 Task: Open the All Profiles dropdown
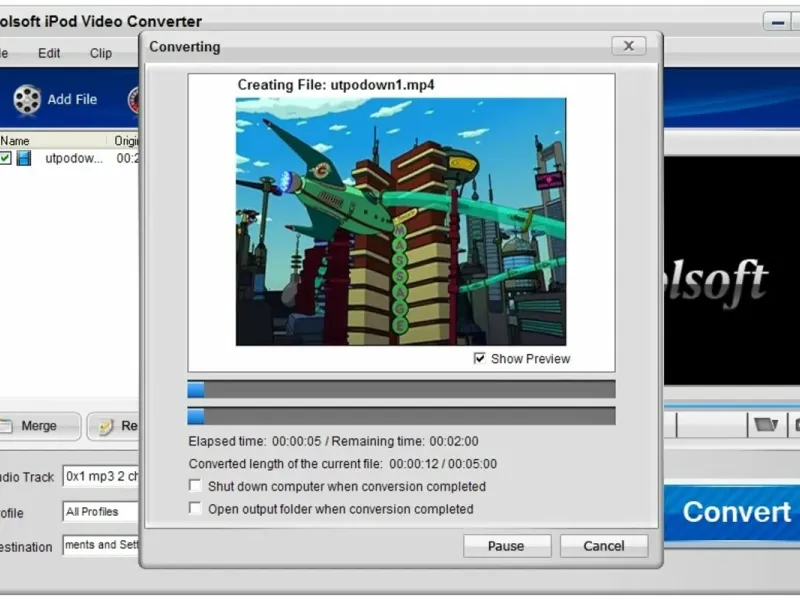pyautogui.click(x=101, y=511)
